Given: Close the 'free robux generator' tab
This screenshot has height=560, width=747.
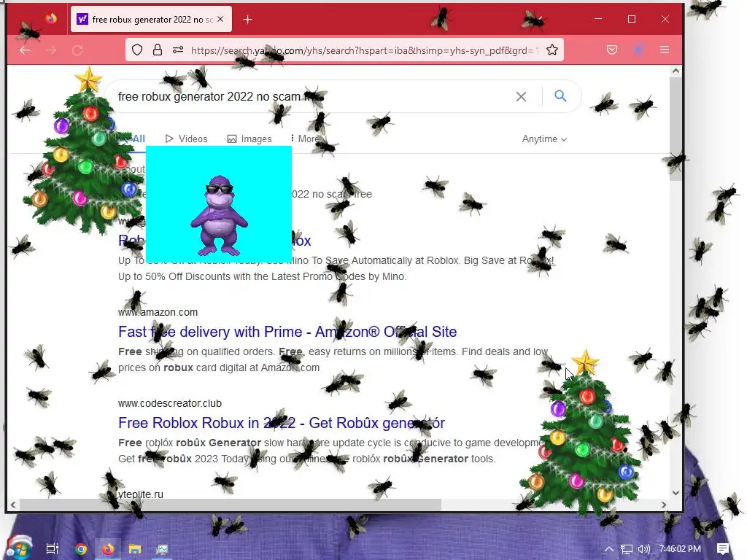Looking at the screenshot, I should tap(220, 19).
